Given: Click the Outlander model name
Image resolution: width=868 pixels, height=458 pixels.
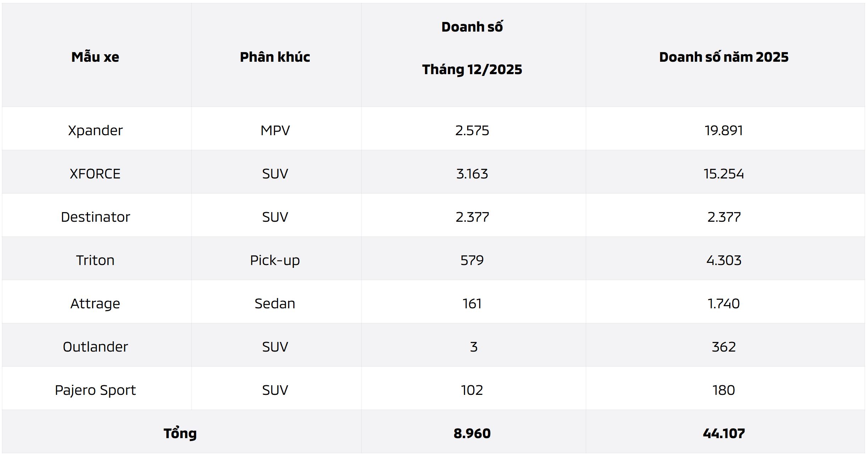Looking at the screenshot, I should click(x=95, y=347).
